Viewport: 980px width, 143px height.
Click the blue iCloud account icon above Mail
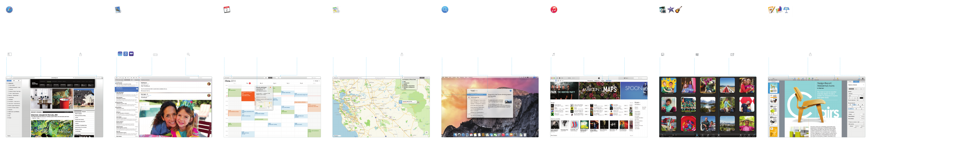[120, 54]
